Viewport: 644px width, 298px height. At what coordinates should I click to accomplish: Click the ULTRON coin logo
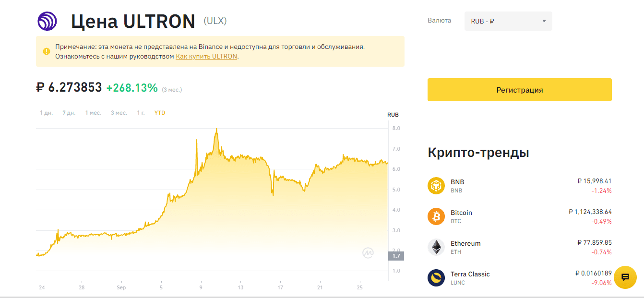pos(47,21)
